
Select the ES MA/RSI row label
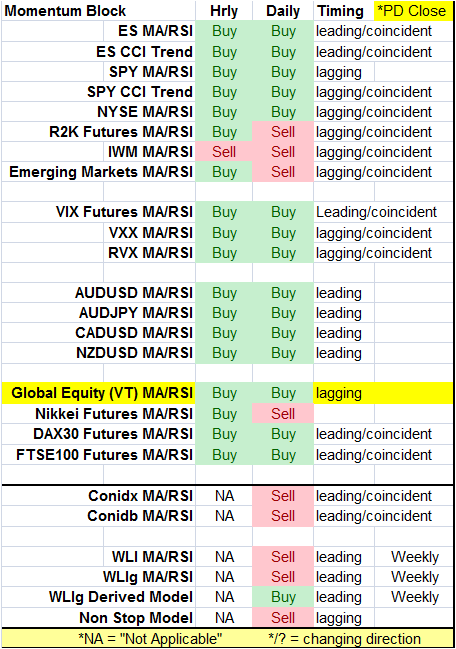149,31
